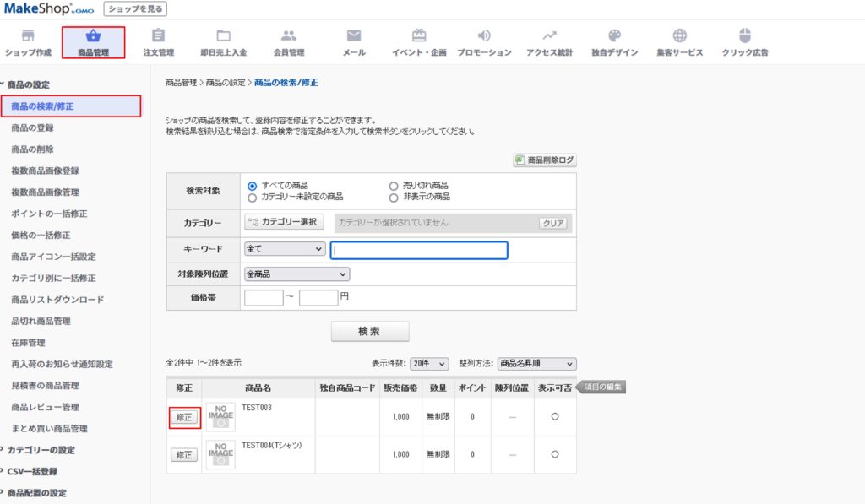Open the キーワード 全て dropdown

tap(285, 250)
